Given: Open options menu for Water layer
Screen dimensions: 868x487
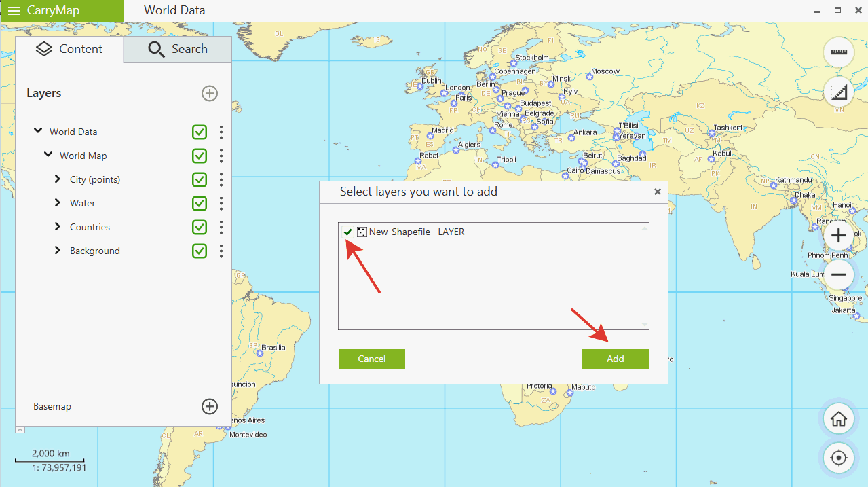Looking at the screenshot, I should click(221, 203).
